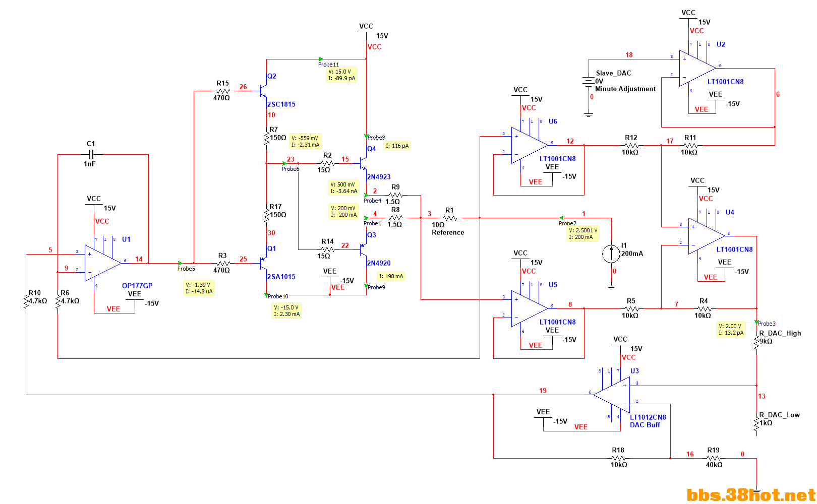The image size is (817, 504).
Task: Click the Probe3 readout showing 2.00 V
Action: [731, 330]
